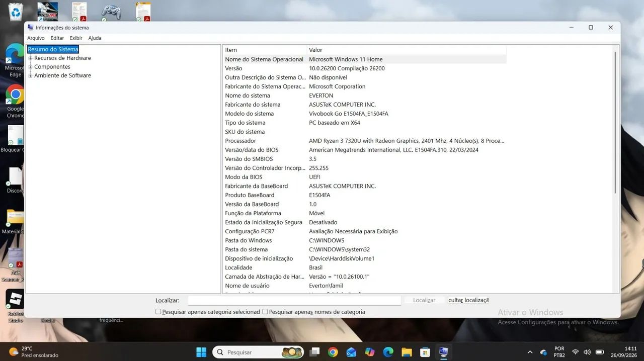The width and height of the screenshot is (644, 361).
Task: Launch Microsoft Edge from the taskbar
Action: click(x=388, y=352)
